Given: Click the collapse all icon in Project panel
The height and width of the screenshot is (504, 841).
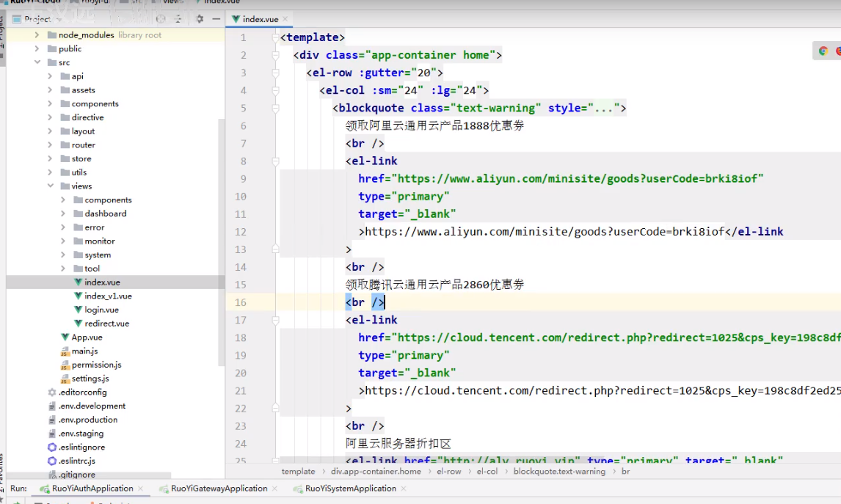Looking at the screenshot, I should pyautogui.click(x=178, y=19).
